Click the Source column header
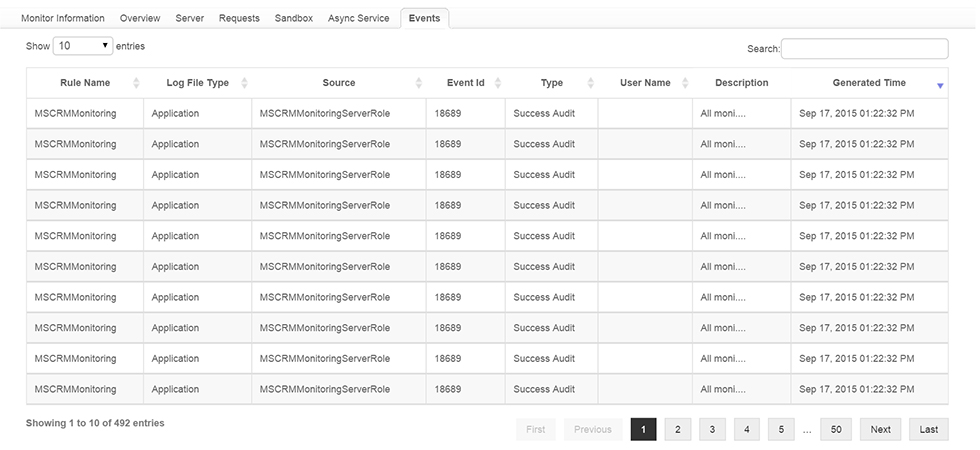980x450 pixels. (x=338, y=83)
